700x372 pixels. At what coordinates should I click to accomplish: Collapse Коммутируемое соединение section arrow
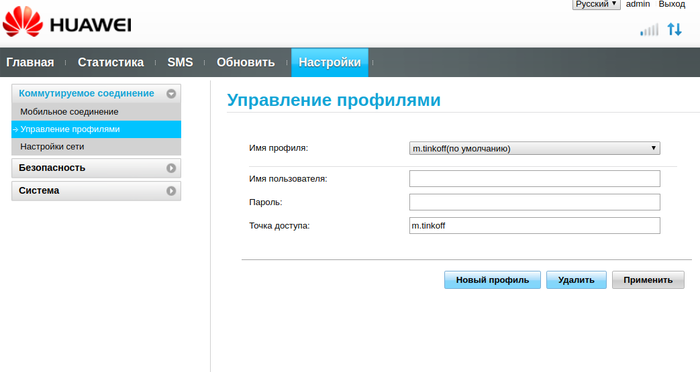tap(171, 94)
